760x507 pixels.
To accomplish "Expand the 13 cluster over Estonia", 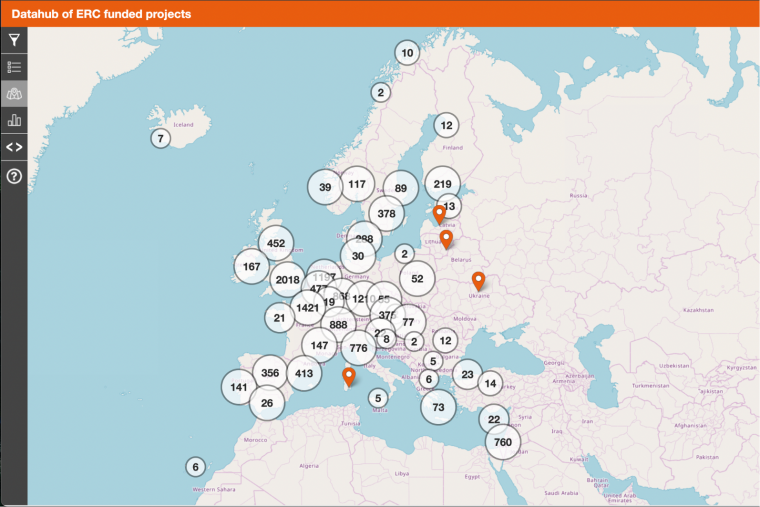I will [450, 206].
